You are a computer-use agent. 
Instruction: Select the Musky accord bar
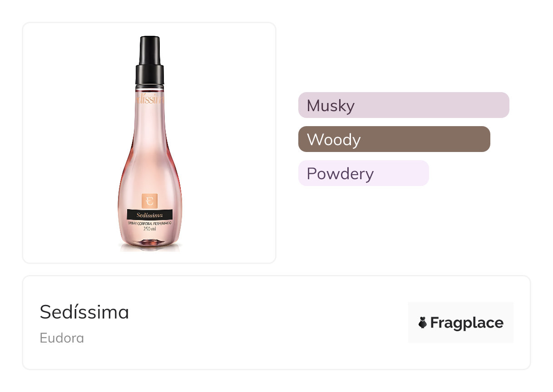tap(404, 105)
